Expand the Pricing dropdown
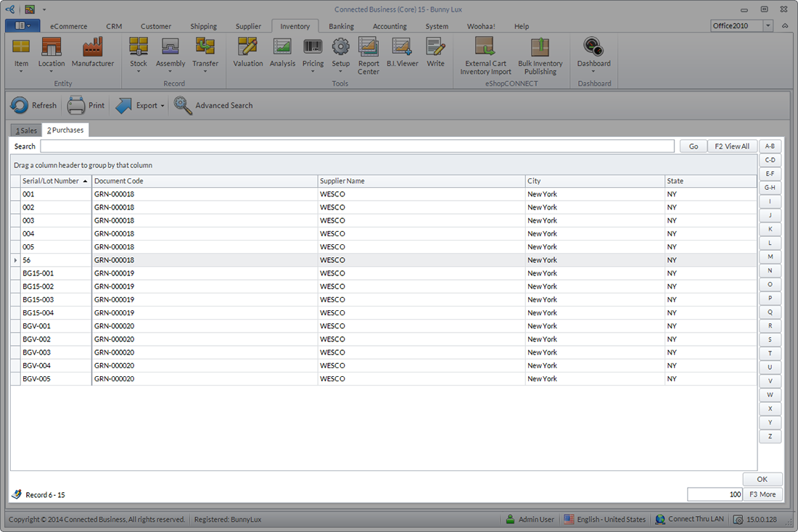 pyautogui.click(x=313, y=72)
